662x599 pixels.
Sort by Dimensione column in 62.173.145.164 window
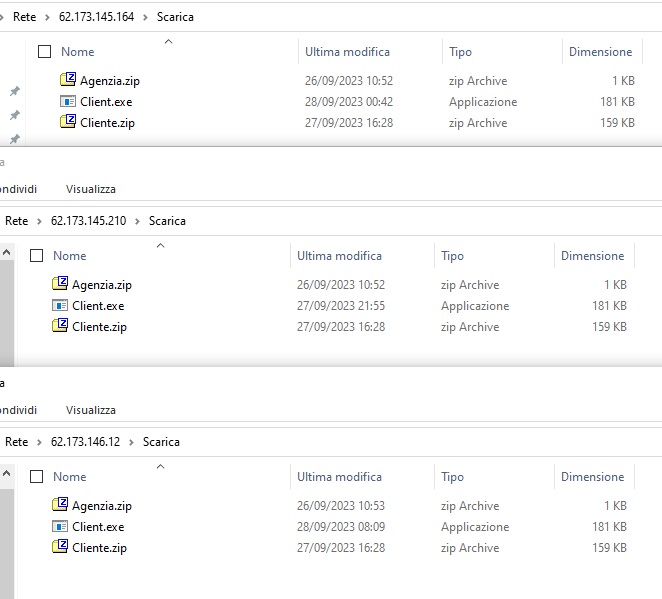(x=600, y=51)
